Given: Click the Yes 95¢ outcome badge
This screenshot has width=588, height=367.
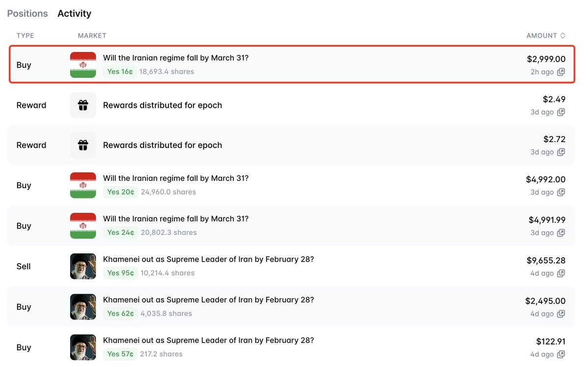Looking at the screenshot, I should (x=121, y=273).
